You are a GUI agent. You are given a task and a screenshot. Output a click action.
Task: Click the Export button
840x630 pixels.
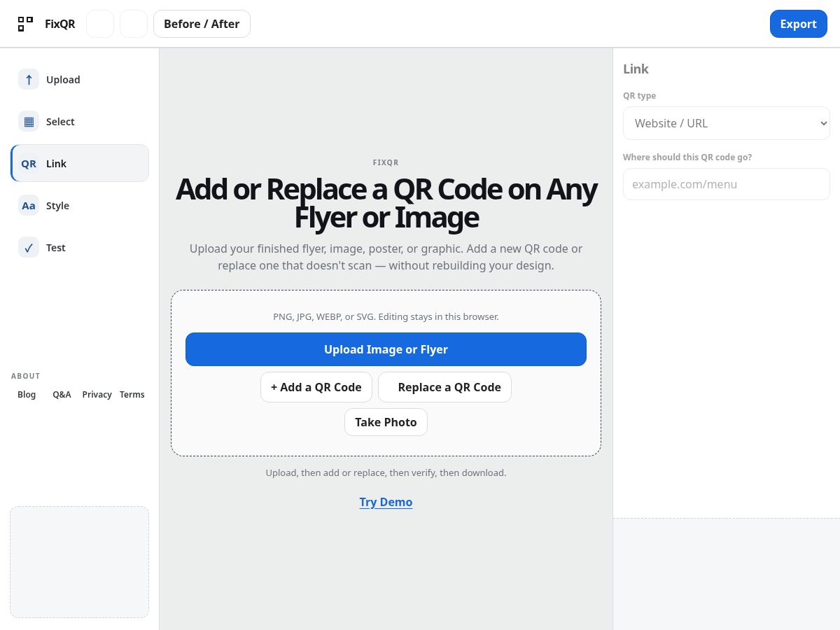799,24
